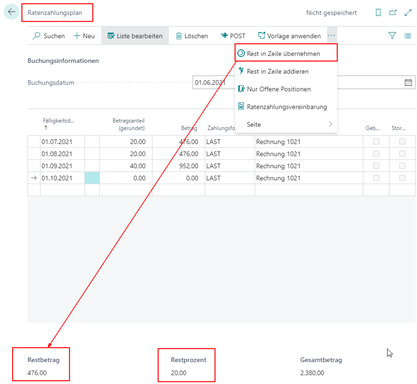Click the Nicht gespeichert status text
The image size is (417, 384).
click(331, 13)
